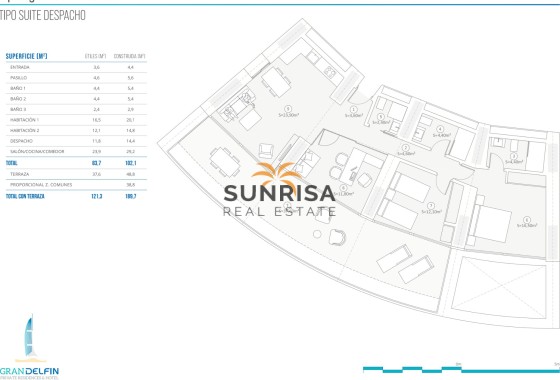Click the 'S=11,80m²' office area label
The image size is (560, 380).
click(344, 194)
